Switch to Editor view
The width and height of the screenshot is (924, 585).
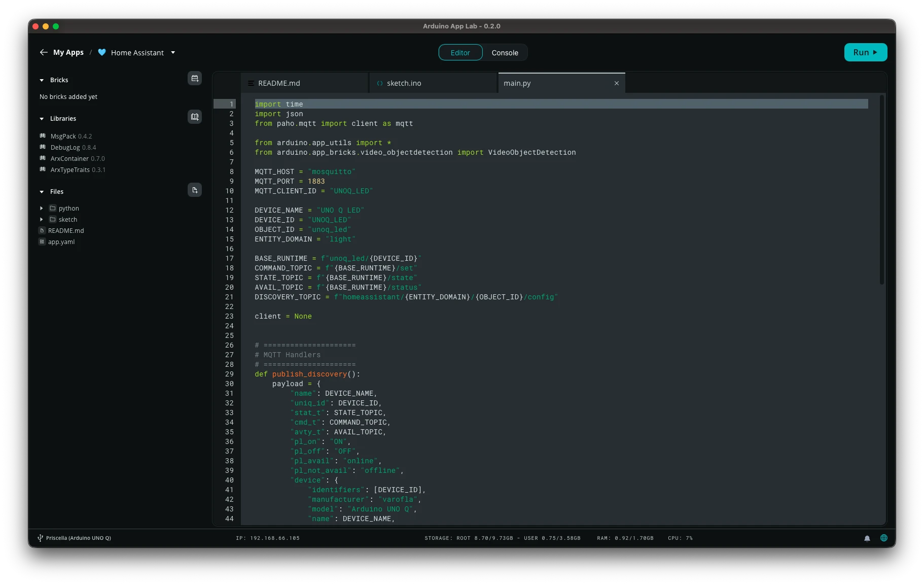tap(460, 53)
